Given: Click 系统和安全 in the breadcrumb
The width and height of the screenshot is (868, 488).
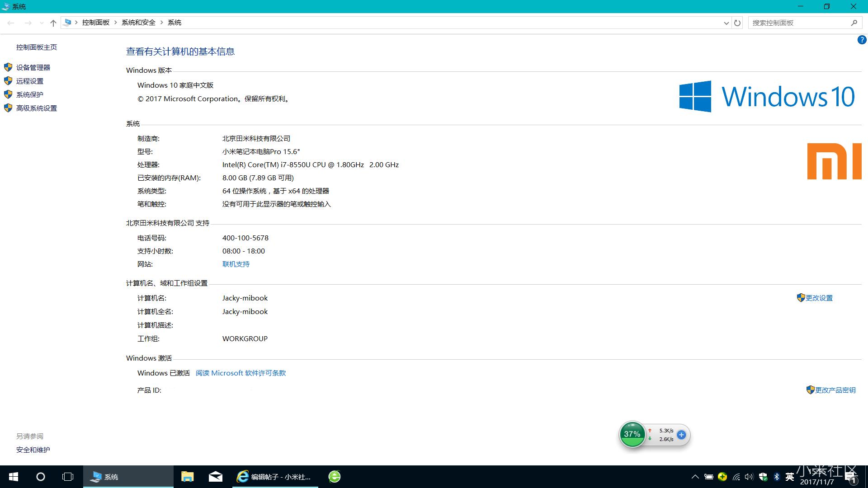Looking at the screenshot, I should (x=138, y=23).
